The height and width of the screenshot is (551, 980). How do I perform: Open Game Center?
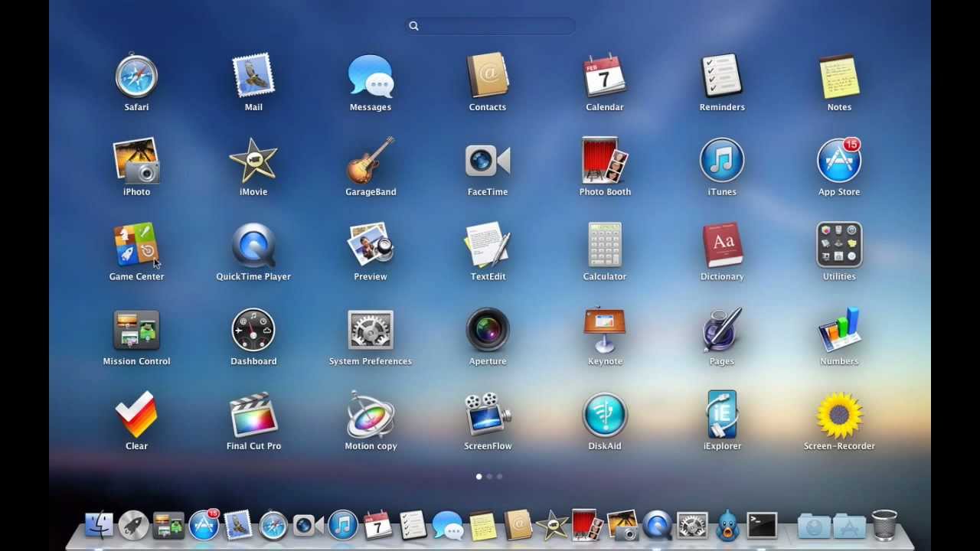click(x=136, y=246)
